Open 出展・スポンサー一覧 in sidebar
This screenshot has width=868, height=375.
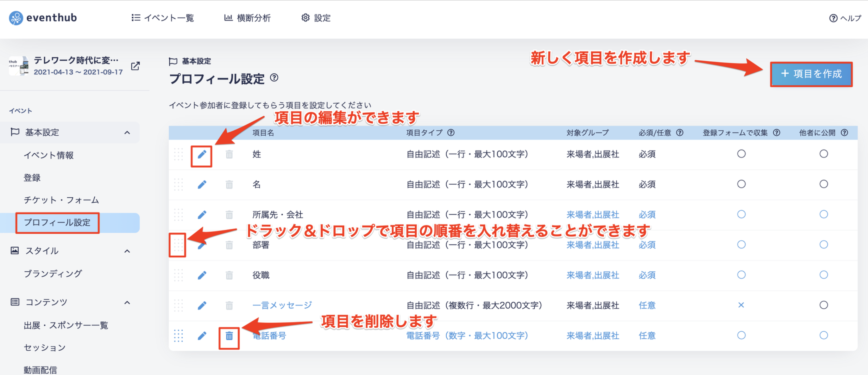tap(66, 325)
